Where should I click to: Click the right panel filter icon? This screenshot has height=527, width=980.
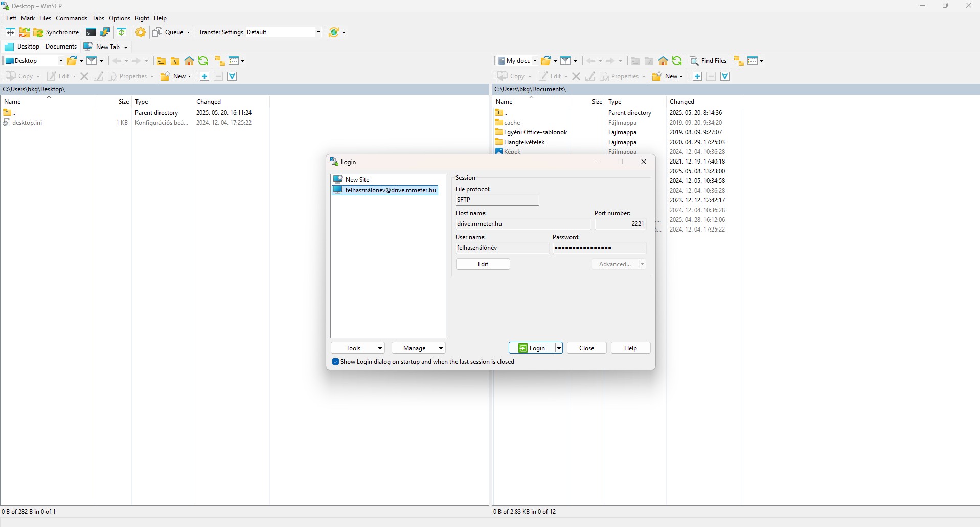point(565,61)
